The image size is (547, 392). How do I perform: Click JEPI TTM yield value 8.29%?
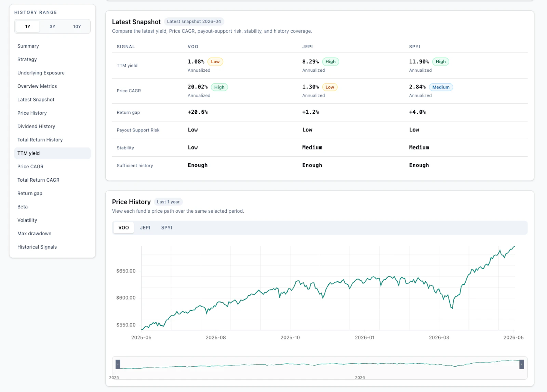pos(310,62)
